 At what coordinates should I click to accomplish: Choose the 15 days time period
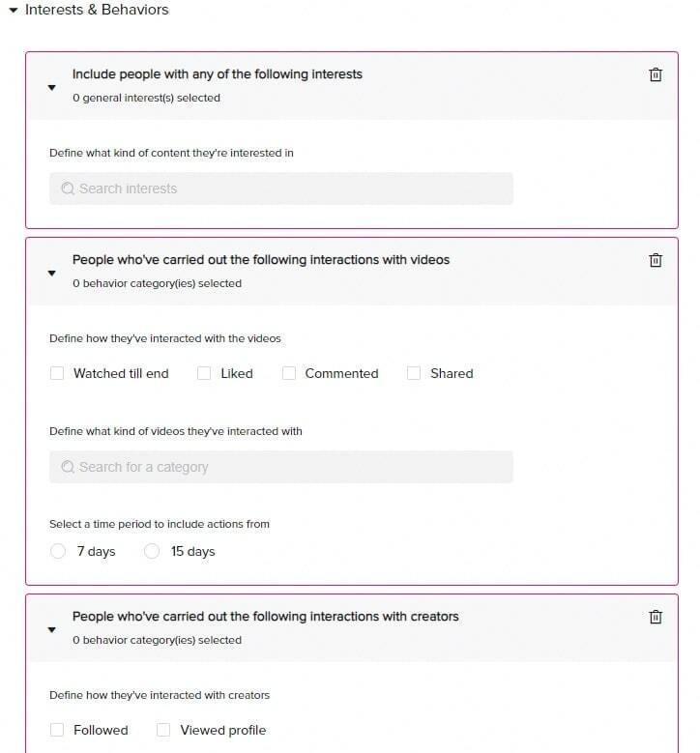152,551
